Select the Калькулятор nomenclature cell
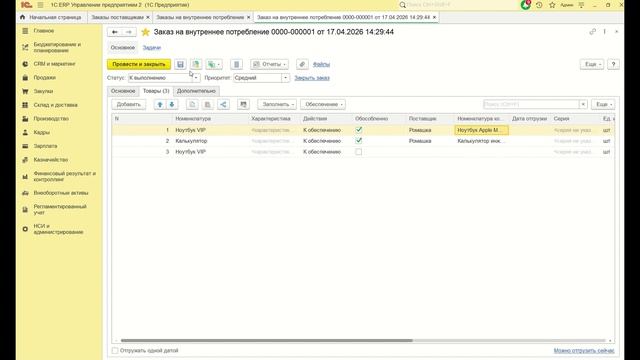 [x=211, y=141]
